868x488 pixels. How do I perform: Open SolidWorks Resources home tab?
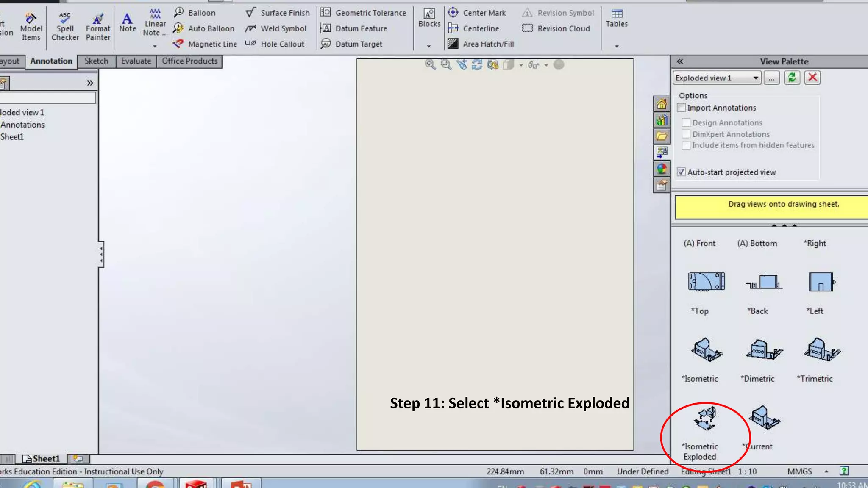coord(662,104)
